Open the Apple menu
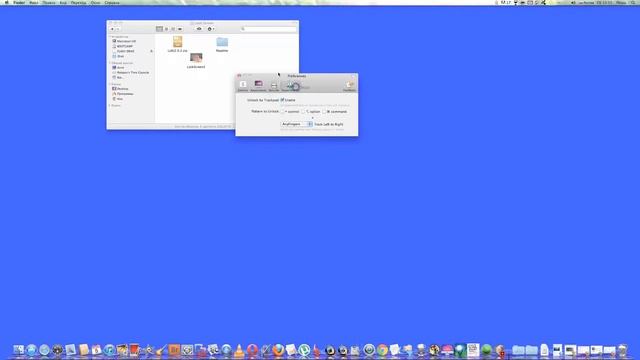 point(6,2)
